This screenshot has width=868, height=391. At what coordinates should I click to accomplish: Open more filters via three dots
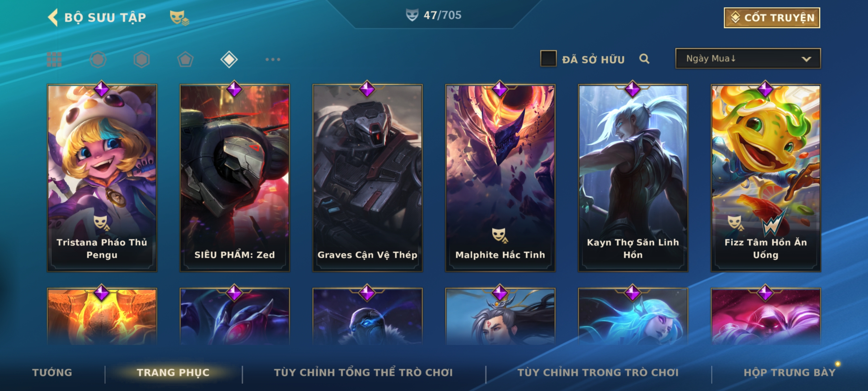click(x=273, y=59)
